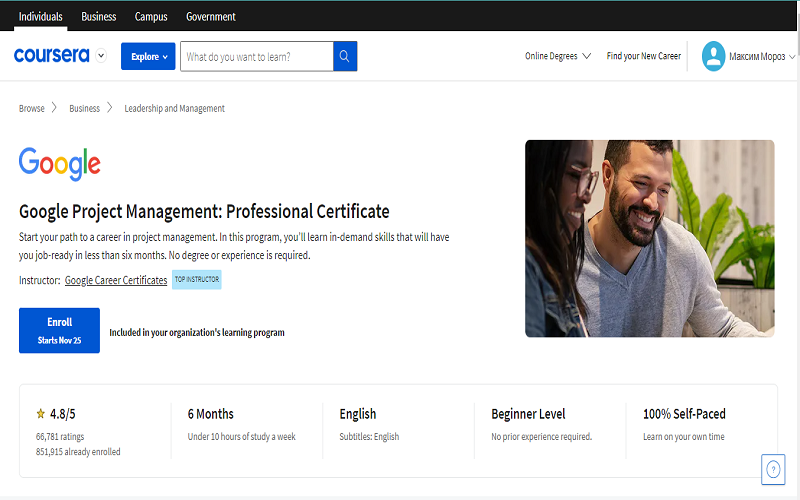Click the magnifying glass search button
Image resolution: width=800 pixels, height=500 pixels.
tap(345, 57)
